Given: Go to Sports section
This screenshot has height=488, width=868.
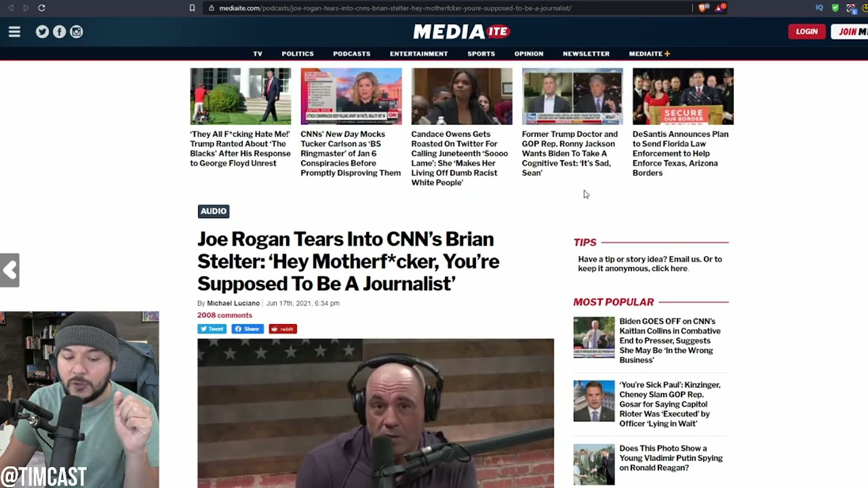Looking at the screenshot, I should pos(481,54).
